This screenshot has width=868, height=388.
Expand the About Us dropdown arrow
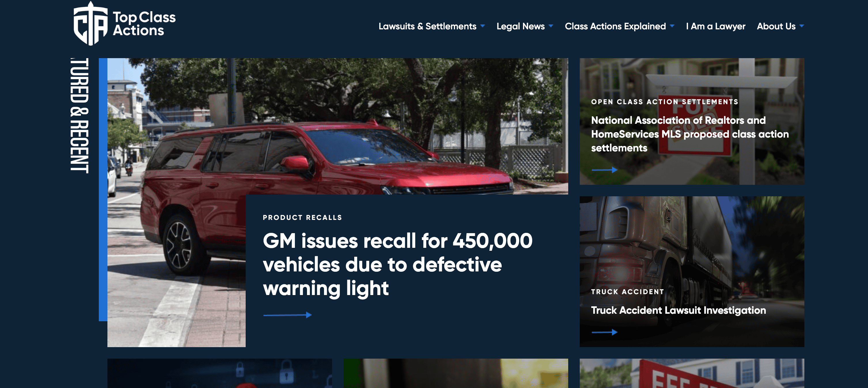(802, 26)
